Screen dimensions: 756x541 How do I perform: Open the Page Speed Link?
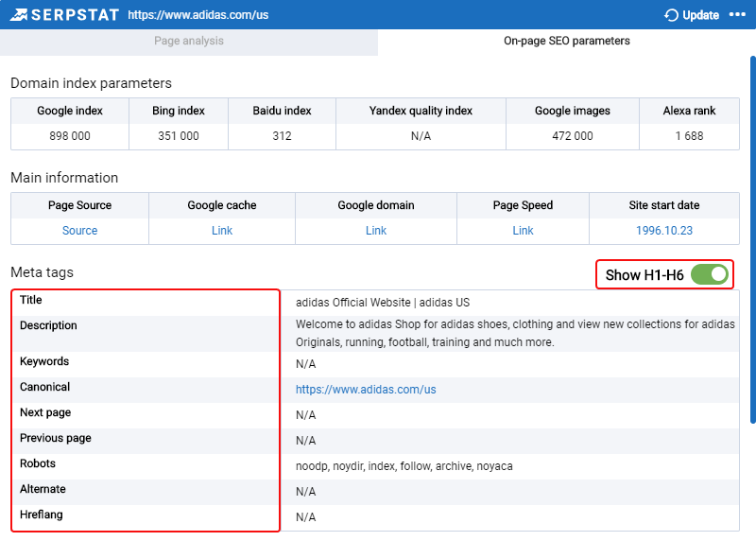[523, 231]
